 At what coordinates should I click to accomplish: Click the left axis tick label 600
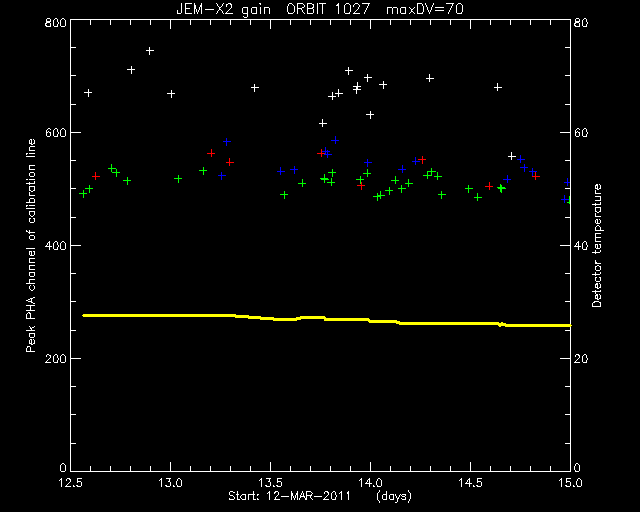tap(56, 133)
